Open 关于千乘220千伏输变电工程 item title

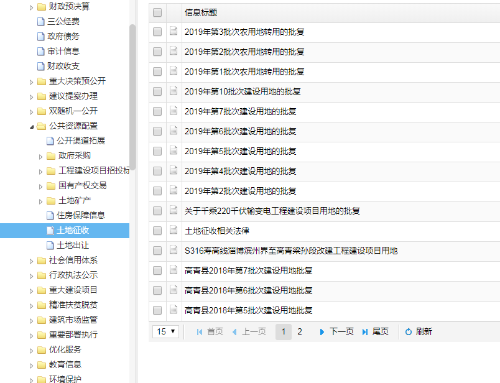(x=272, y=211)
